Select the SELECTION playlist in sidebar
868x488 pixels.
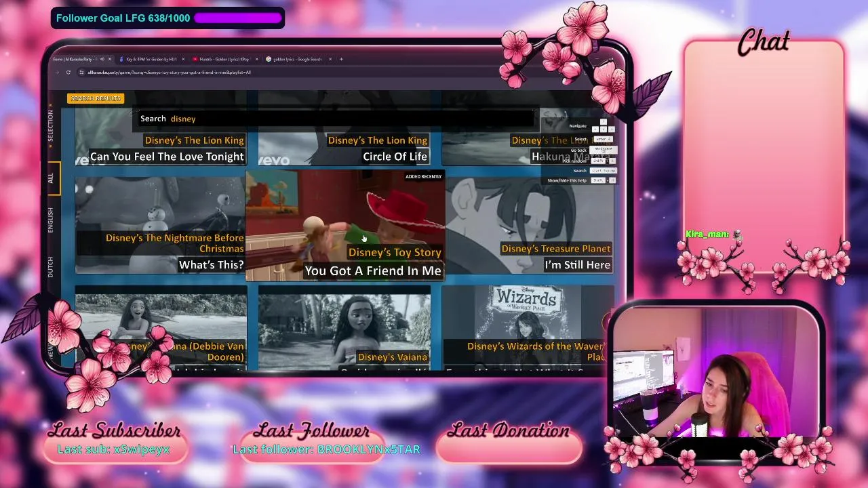pos(50,126)
